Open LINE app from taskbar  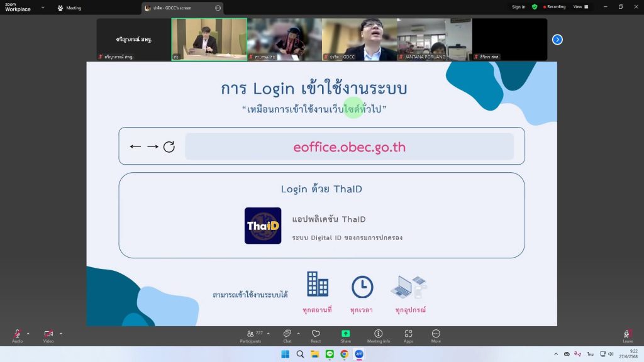(x=330, y=354)
